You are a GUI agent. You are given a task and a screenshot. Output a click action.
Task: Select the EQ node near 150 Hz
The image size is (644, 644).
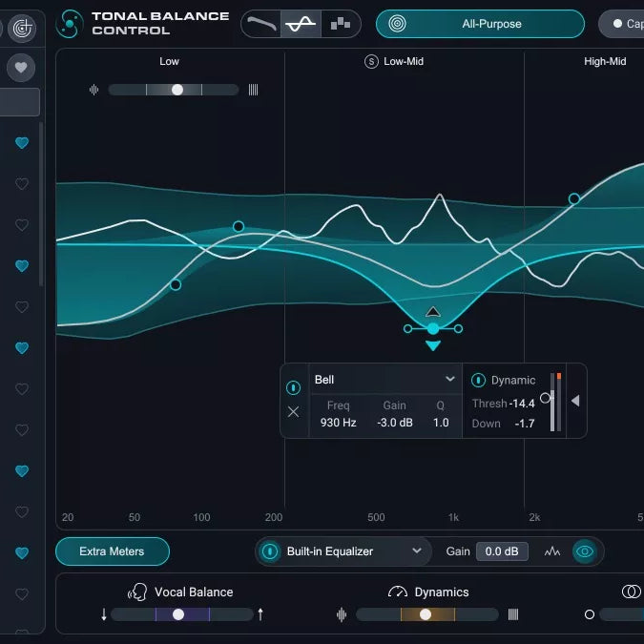(x=239, y=226)
